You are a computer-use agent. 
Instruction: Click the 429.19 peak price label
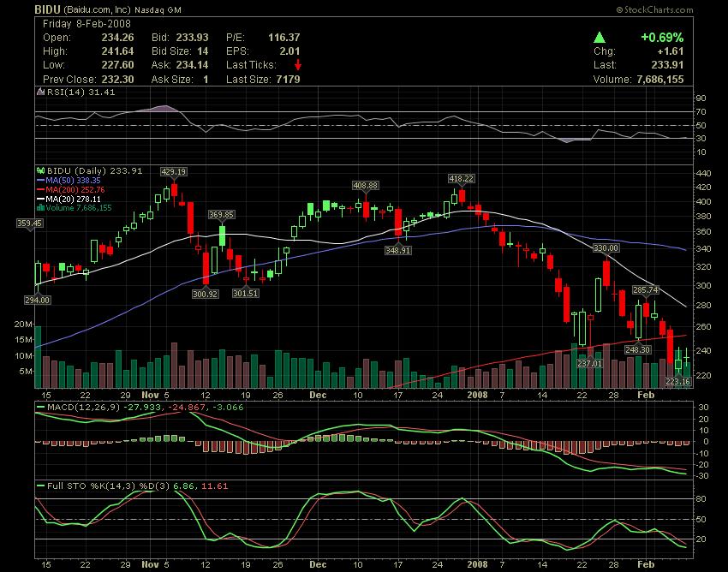174,172
